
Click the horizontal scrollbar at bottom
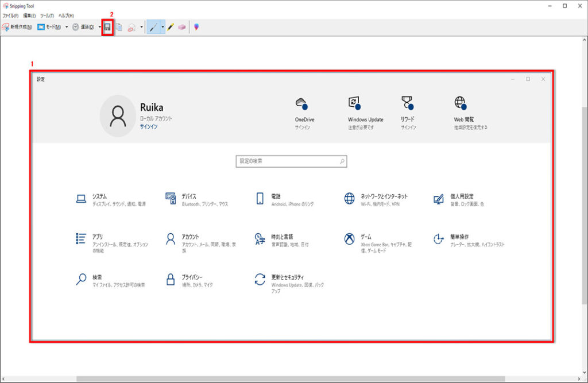[x=287, y=379]
